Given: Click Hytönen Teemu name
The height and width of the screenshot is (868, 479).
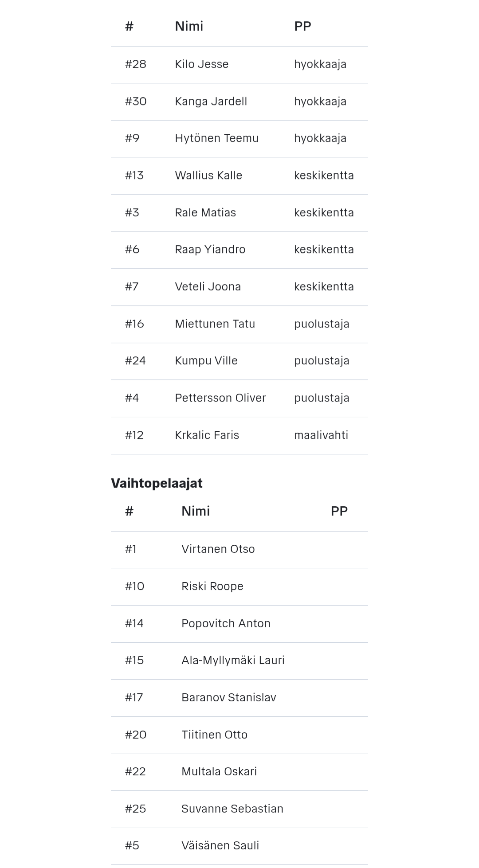Looking at the screenshot, I should pyautogui.click(x=216, y=138).
